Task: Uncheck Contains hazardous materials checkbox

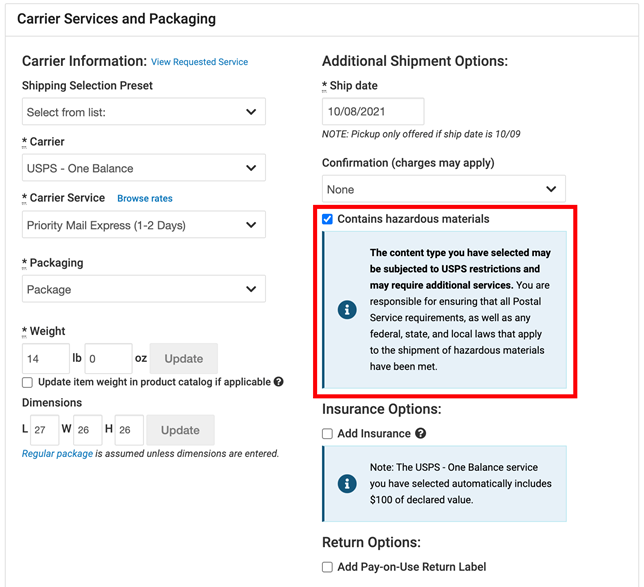Action: coord(328,219)
